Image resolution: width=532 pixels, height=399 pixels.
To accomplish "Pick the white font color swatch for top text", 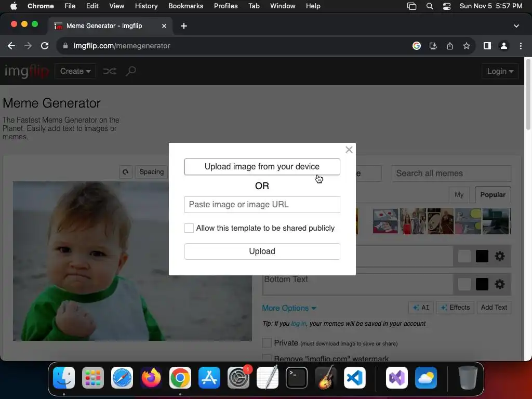I will coord(464,256).
